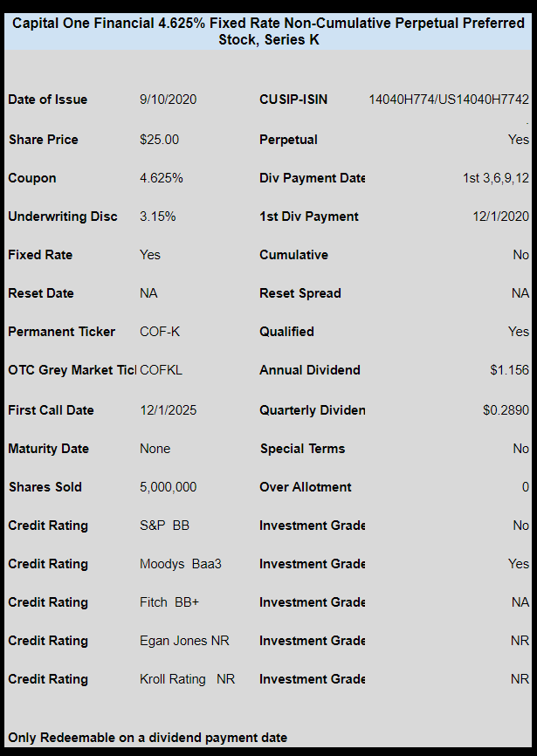537x756 pixels.
Task: Select the Coupon value 4.625%
Action: point(162,178)
